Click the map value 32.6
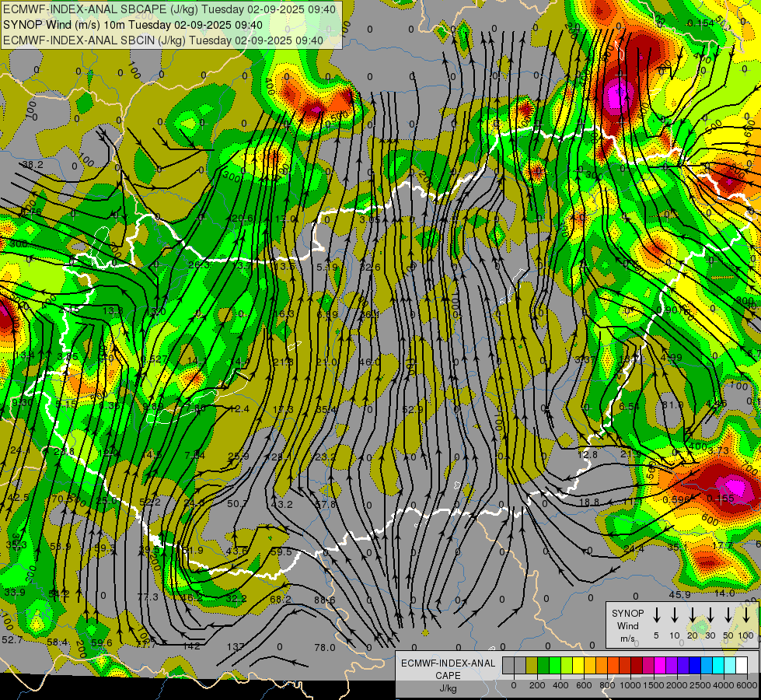Image resolution: width=761 pixels, height=700 pixels. pyautogui.click(x=370, y=268)
